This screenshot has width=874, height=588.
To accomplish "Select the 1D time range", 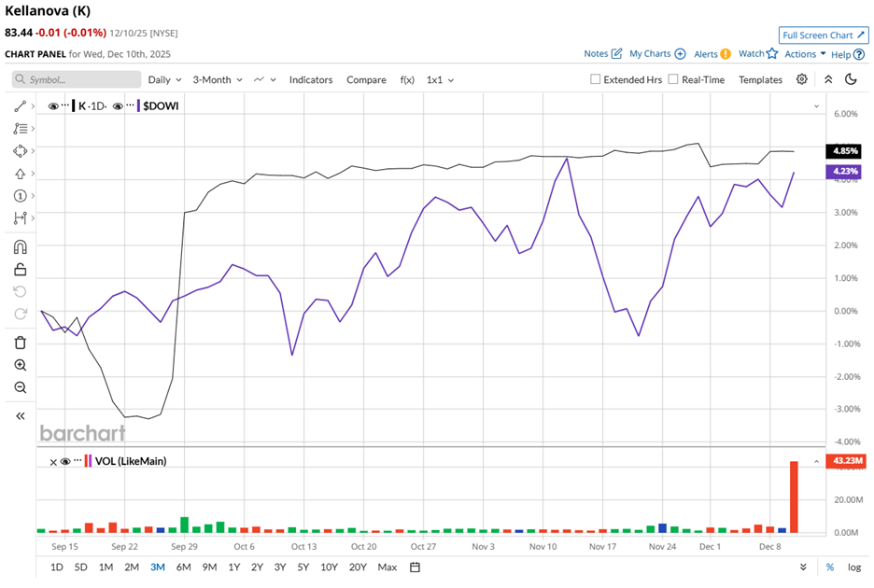I will coord(57,567).
